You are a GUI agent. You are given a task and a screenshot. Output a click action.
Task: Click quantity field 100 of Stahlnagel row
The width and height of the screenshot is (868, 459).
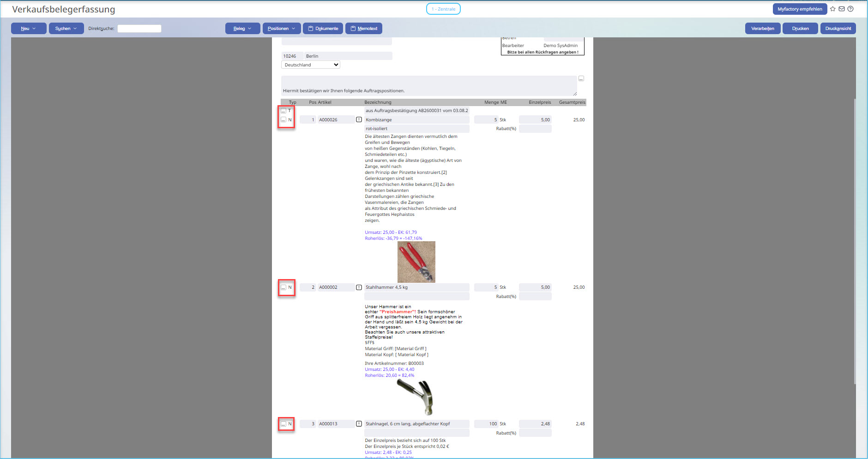486,424
